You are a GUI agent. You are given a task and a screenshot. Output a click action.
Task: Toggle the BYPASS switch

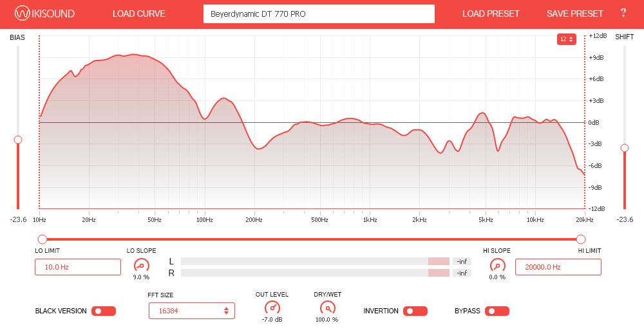coord(497,311)
